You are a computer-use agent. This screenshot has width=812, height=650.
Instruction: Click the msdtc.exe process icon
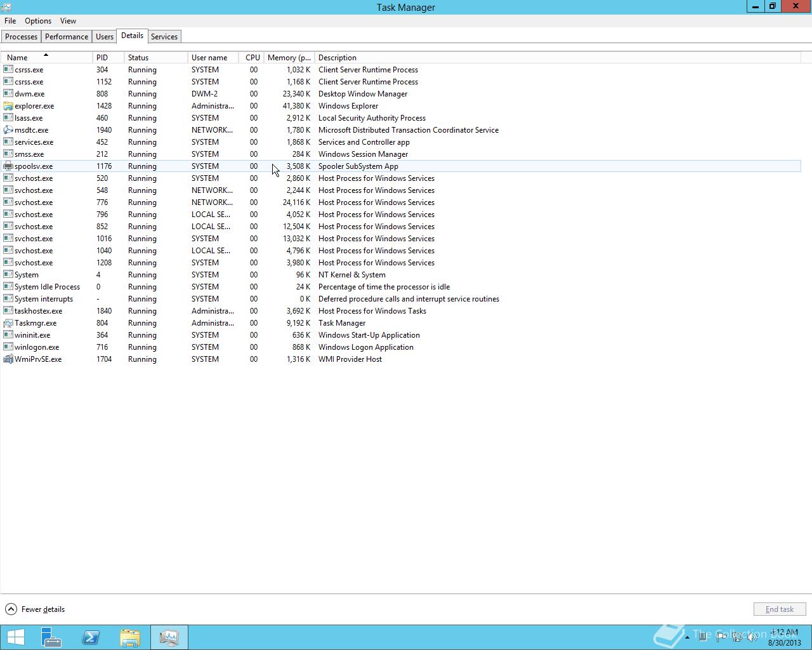click(x=8, y=130)
